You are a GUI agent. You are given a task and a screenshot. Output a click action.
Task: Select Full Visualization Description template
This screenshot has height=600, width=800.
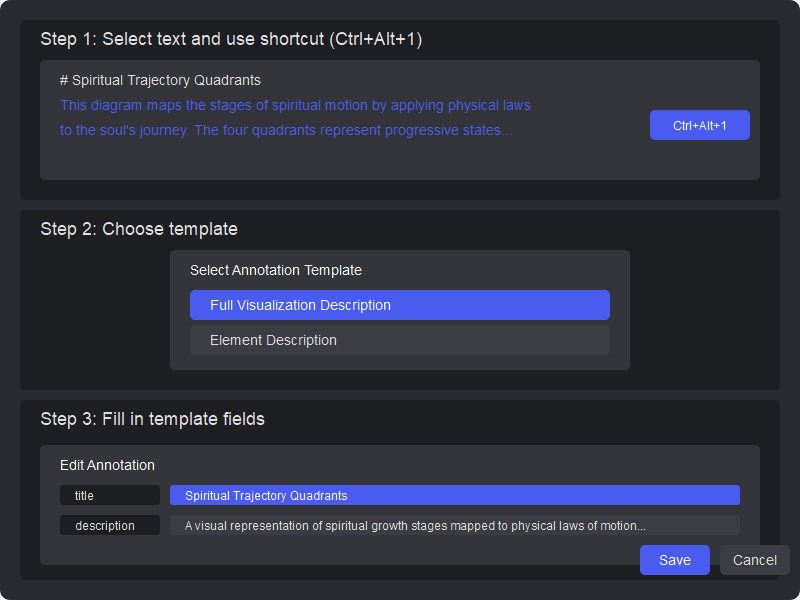coord(400,305)
